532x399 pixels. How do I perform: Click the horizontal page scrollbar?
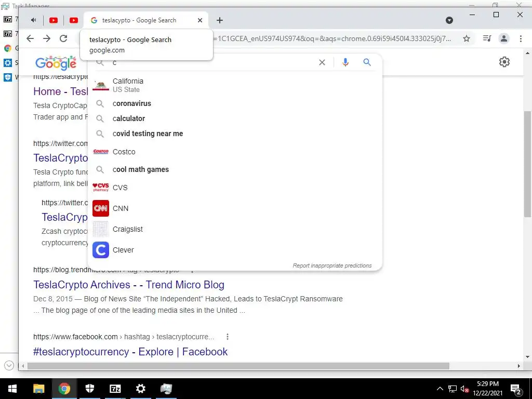[x=238, y=366]
